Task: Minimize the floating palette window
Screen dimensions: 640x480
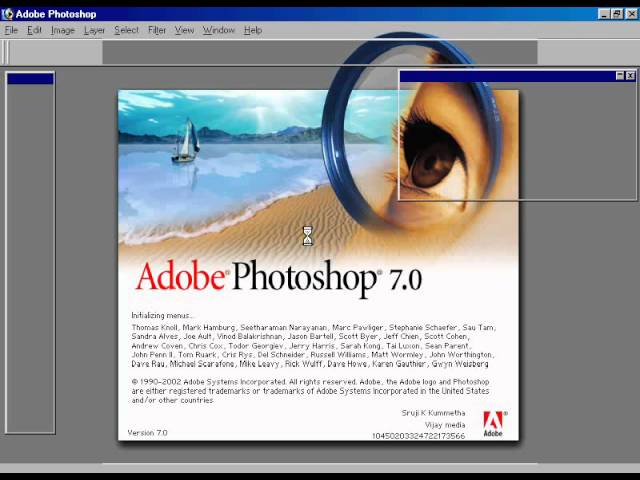Action: tap(620, 76)
